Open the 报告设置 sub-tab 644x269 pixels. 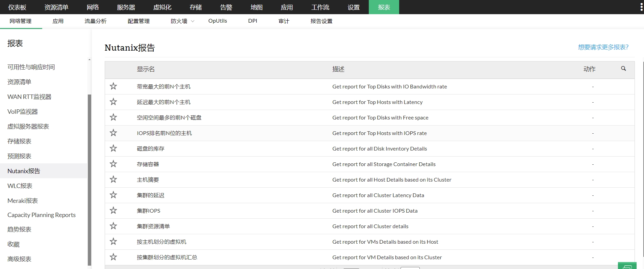coord(321,21)
